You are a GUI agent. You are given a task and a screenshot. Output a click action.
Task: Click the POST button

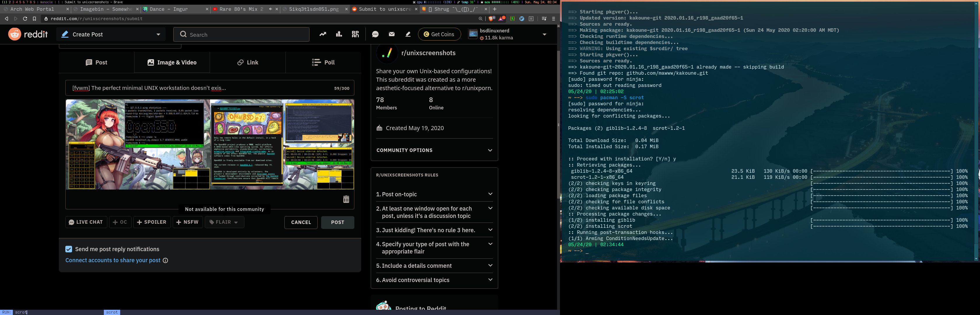(337, 222)
